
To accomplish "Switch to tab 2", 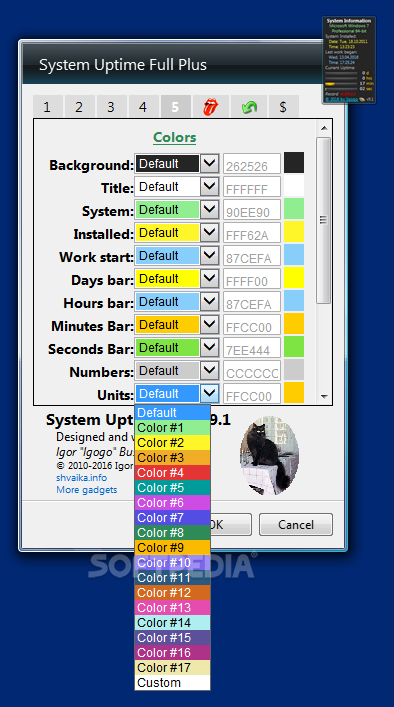I will pyautogui.click(x=79, y=106).
